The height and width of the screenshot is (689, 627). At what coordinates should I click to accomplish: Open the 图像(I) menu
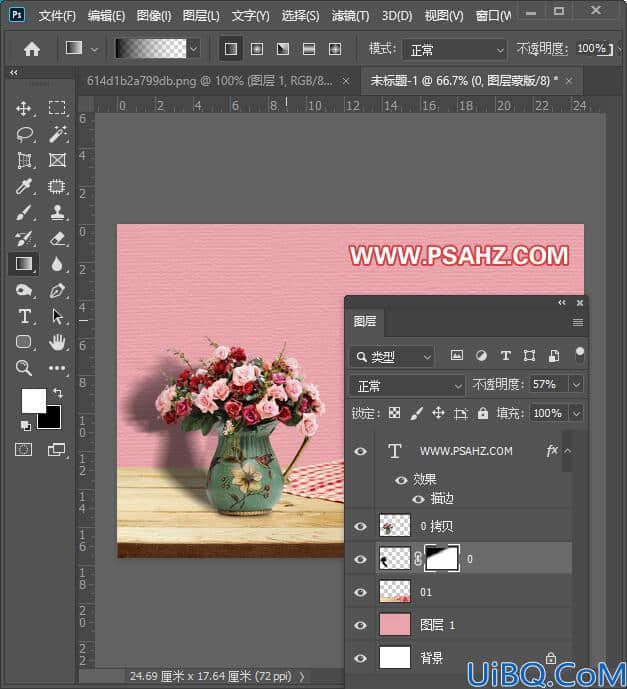(x=154, y=16)
